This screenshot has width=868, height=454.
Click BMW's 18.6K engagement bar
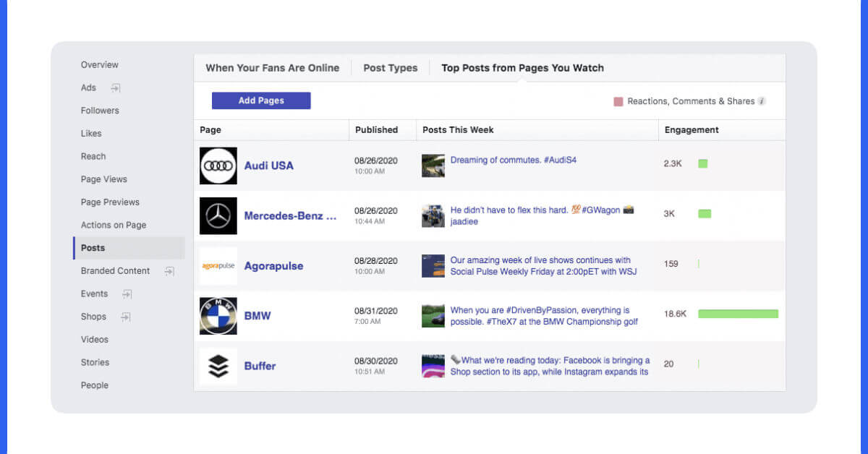[738, 314]
